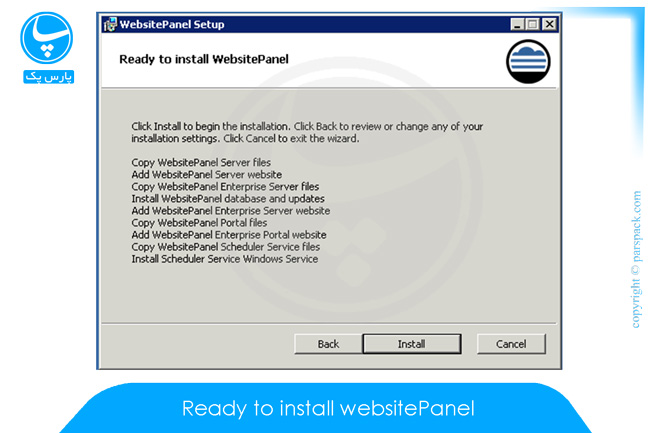
Task: Select 'Add WebsitePanel Enterprise Portal website' line
Action: (229, 235)
